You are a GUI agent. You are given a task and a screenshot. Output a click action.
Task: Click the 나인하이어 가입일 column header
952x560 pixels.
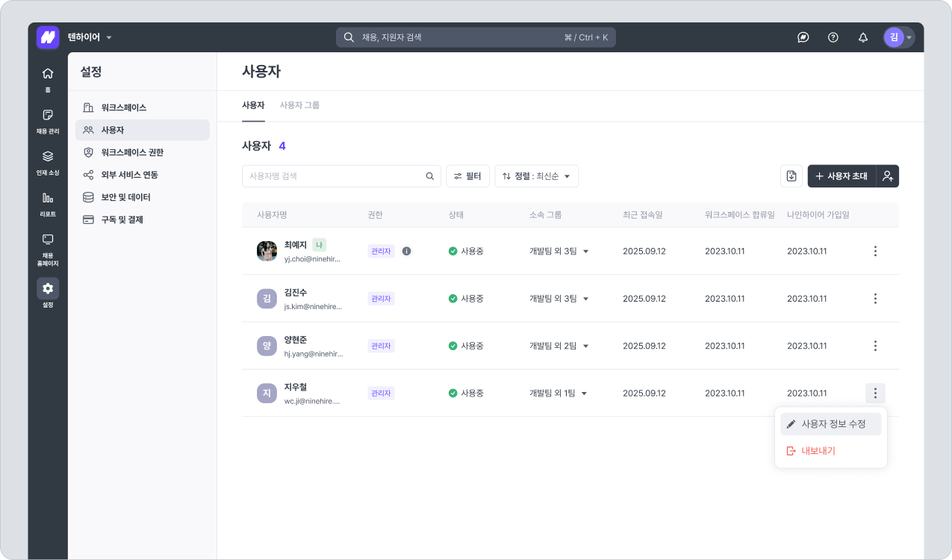(x=818, y=215)
